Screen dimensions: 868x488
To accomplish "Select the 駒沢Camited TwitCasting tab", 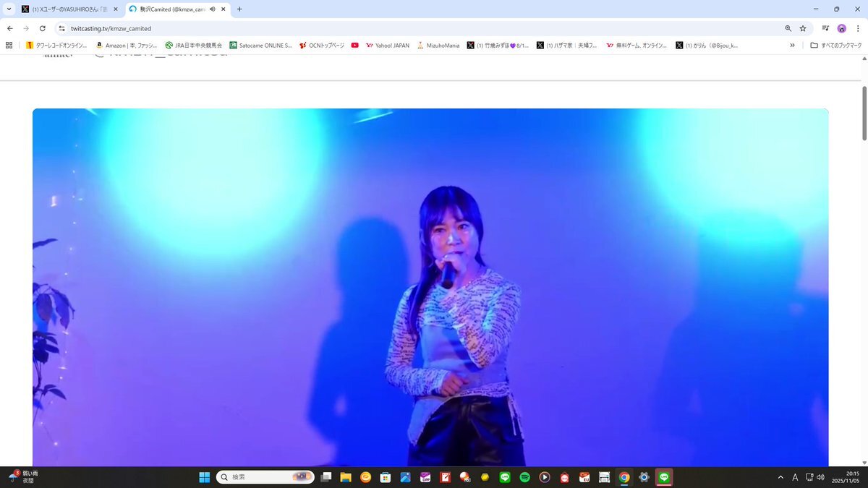I will [176, 9].
